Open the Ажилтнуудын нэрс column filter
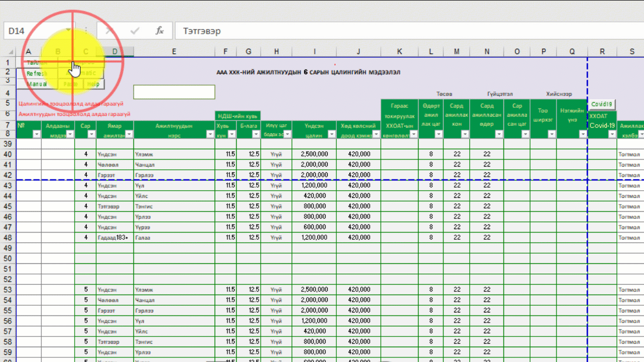Viewport: 644px width, 362px height. coord(209,134)
